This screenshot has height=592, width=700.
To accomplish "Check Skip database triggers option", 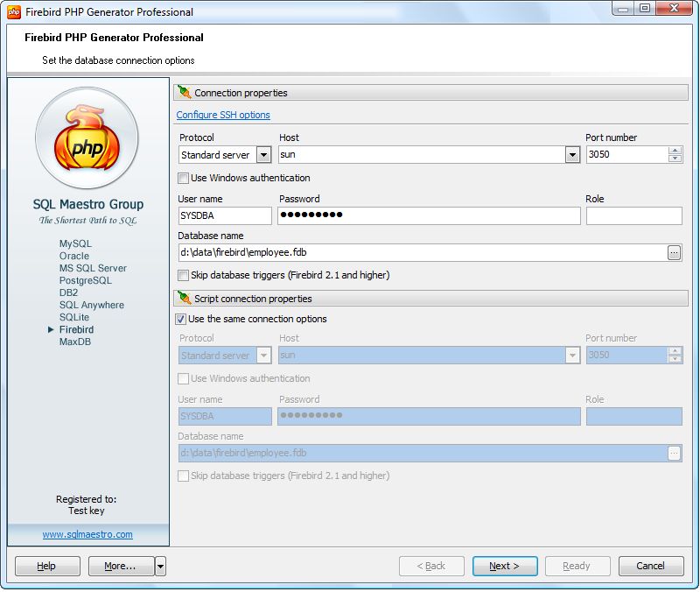I will (183, 275).
